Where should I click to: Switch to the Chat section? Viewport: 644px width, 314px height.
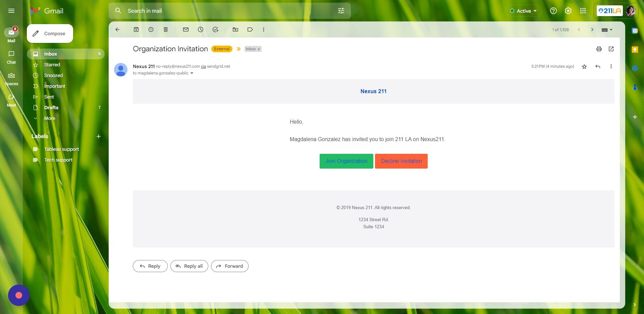[11, 57]
